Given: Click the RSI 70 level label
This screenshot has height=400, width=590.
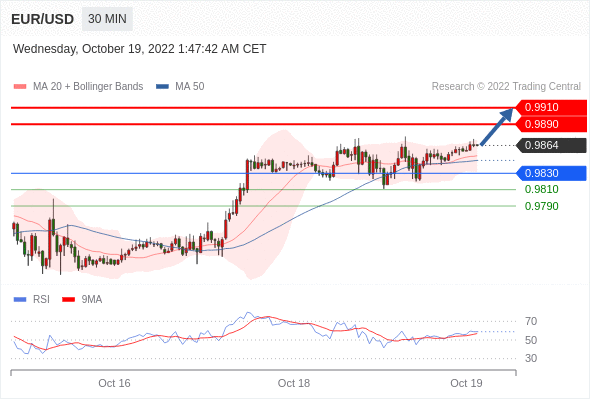Looking at the screenshot, I should coord(531,321).
